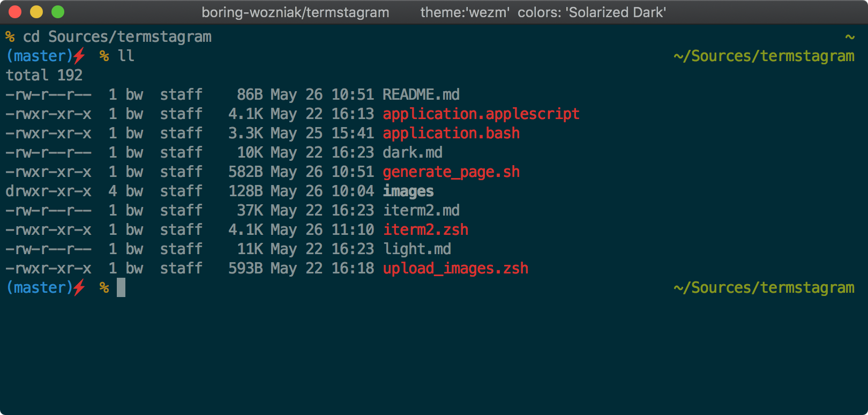Image resolution: width=868 pixels, height=415 pixels.
Task: Click the upload_images.zsh file name
Action: (x=455, y=269)
